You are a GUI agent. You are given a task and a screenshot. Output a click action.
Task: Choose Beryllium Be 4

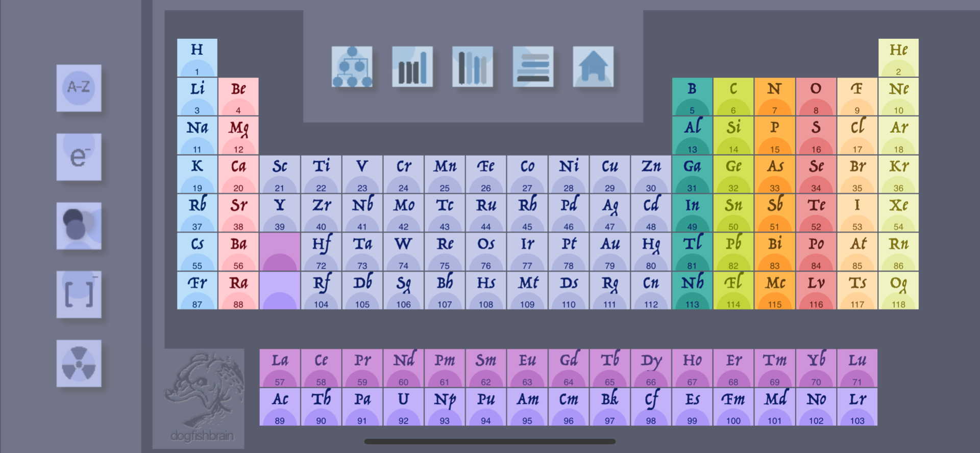[x=238, y=97]
